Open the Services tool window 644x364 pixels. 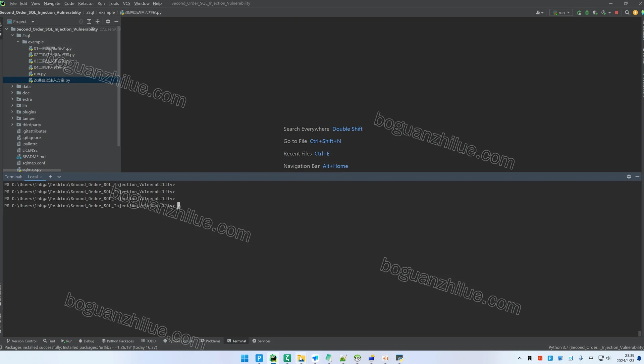(x=261, y=341)
